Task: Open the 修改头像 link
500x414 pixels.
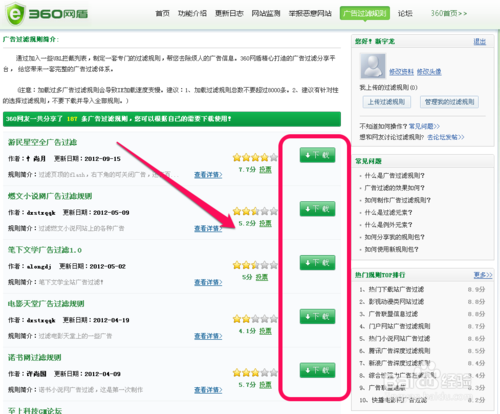Action: point(429,72)
